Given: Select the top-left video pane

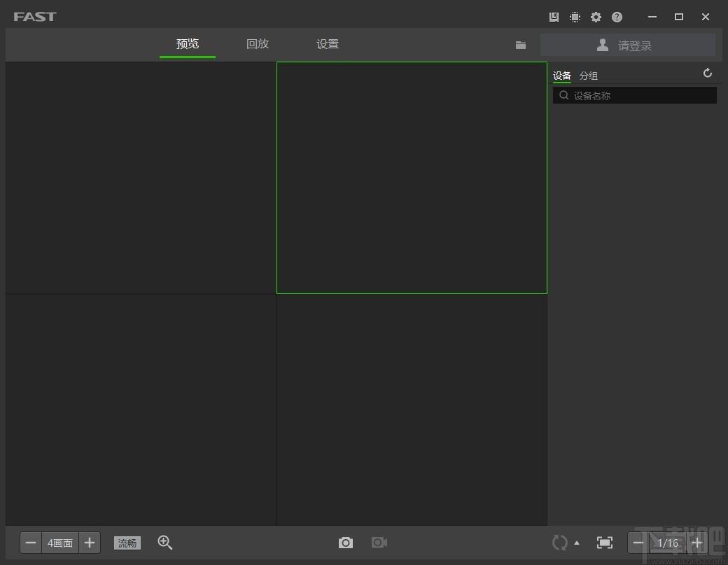Looking at the screenshot, I should click(x=141, y=178).
